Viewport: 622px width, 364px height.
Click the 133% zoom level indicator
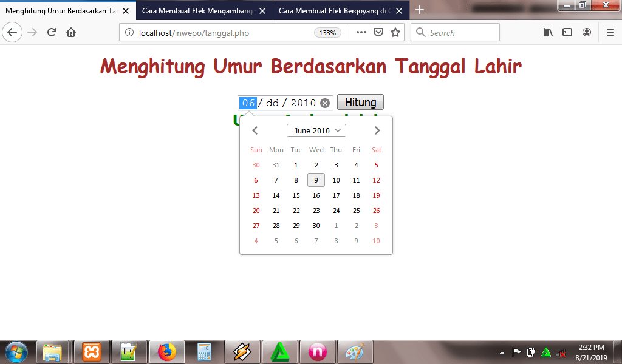(x=327, y=33)
